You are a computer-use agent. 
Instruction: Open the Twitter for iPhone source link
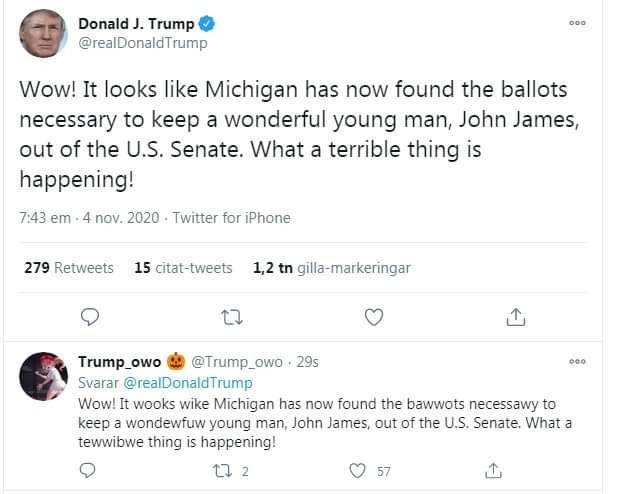tap(231, 218)
